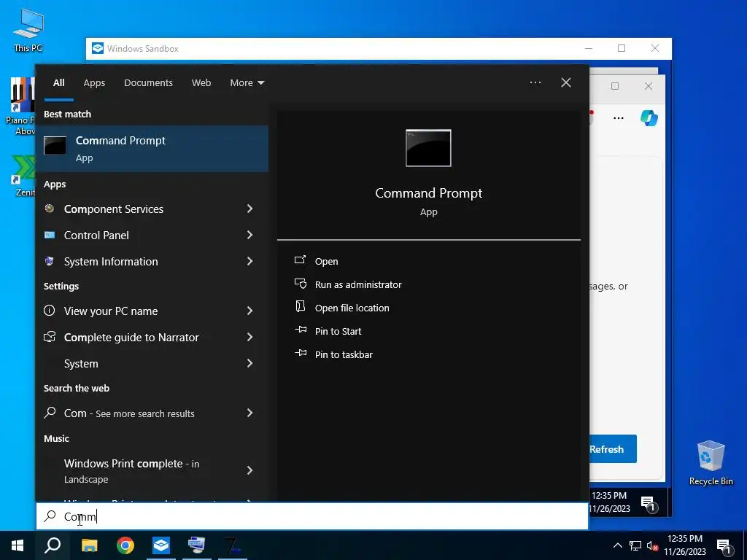Screen dimensions: 747x560
Task: Choose Run as administrator
Action: click(x=358, y=284)
